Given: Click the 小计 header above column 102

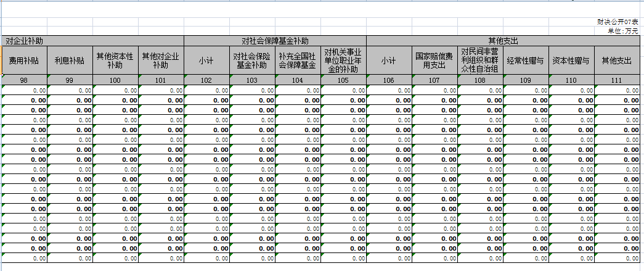Looking at the screenshot, I should 206,60.
